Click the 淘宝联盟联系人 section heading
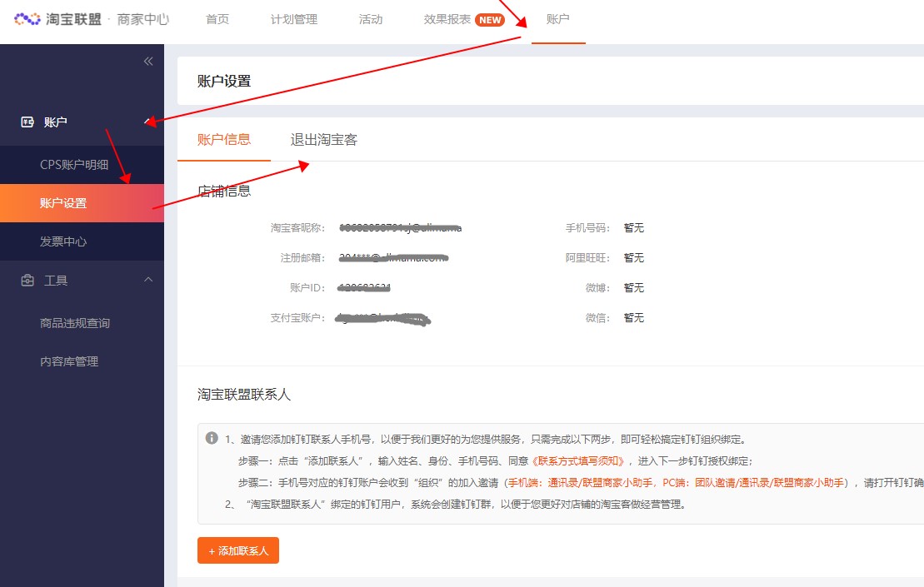The height and width of the screenshot is (587, 924). [244, 395]
